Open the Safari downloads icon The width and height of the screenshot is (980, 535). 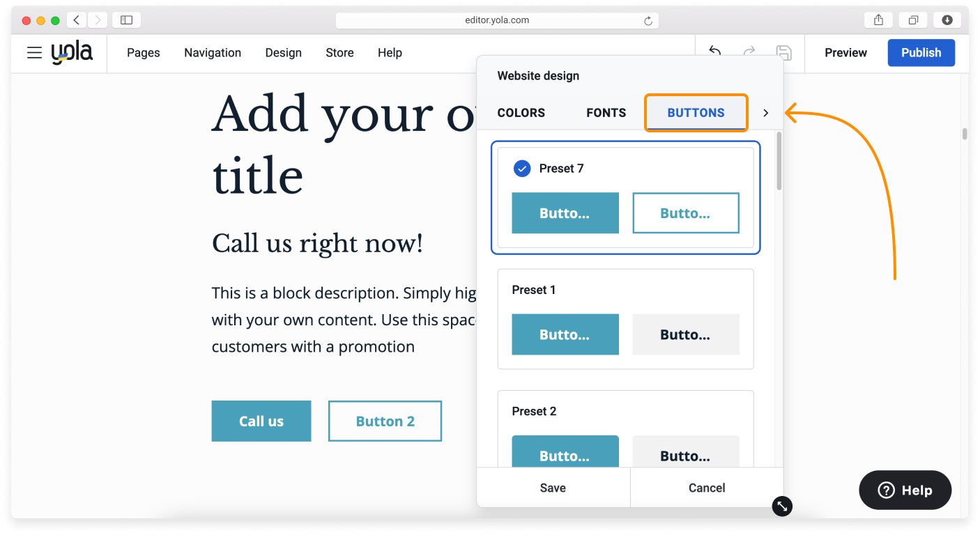pyautogui.click(x=947, y=20)
